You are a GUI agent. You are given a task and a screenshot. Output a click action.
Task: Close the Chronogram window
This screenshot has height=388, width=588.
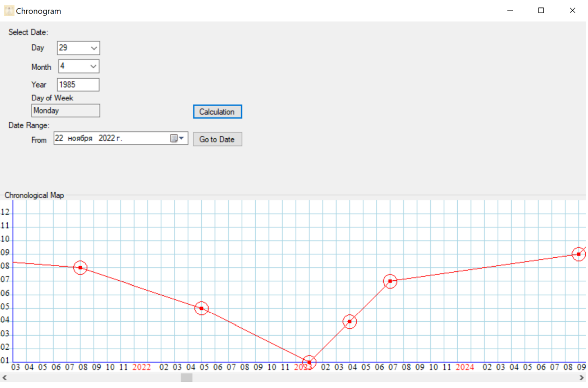click(x=572, y=10)
